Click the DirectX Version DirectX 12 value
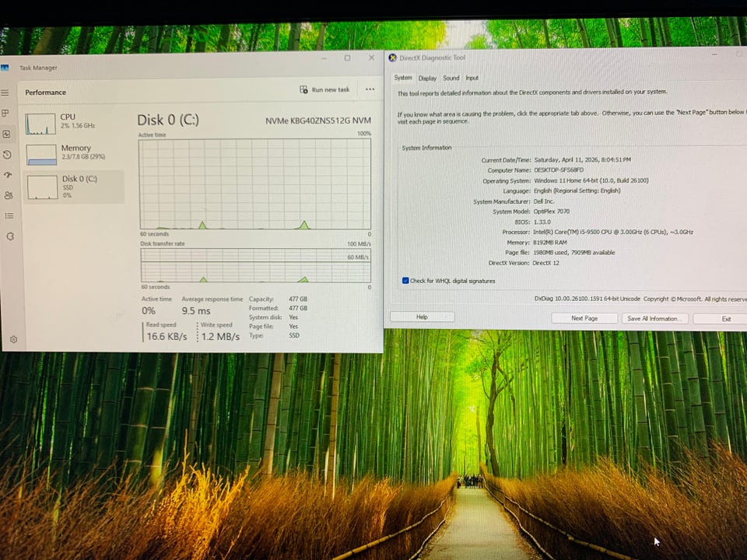 tap(546, 263)
